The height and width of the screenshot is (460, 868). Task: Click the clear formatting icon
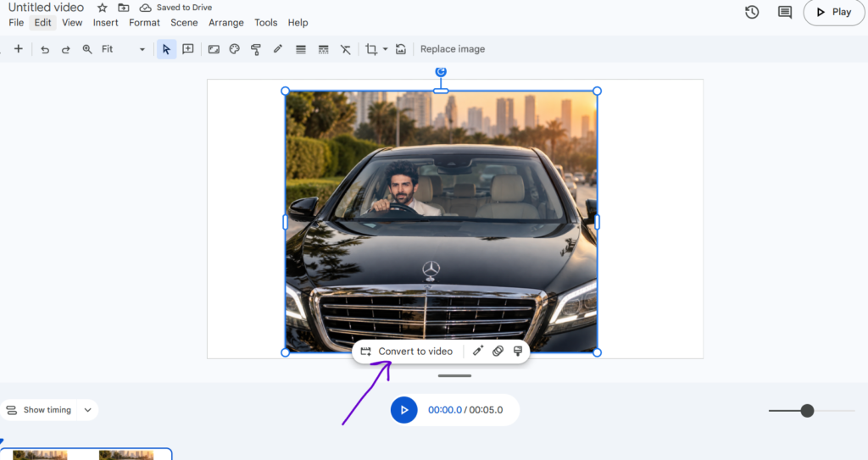pyautogui.click(x=346, y=49)
